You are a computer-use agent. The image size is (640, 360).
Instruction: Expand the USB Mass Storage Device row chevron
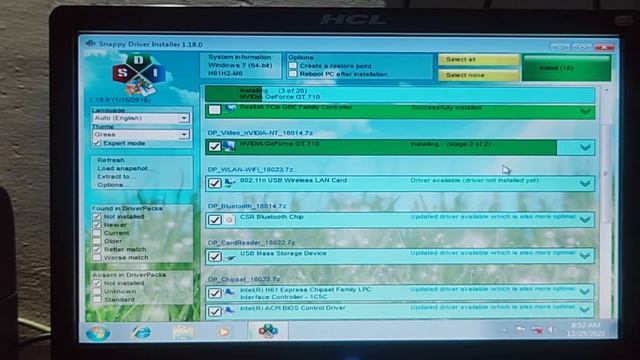coord(585,256)
